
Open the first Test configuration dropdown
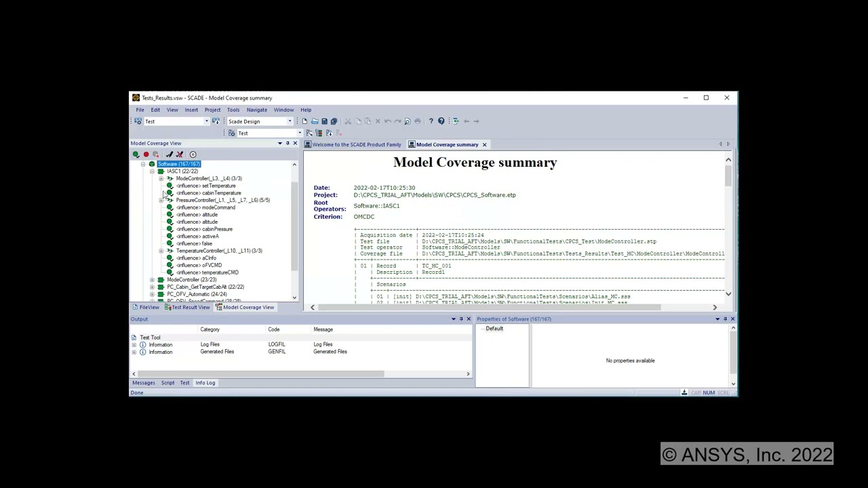tap(206, 121)
